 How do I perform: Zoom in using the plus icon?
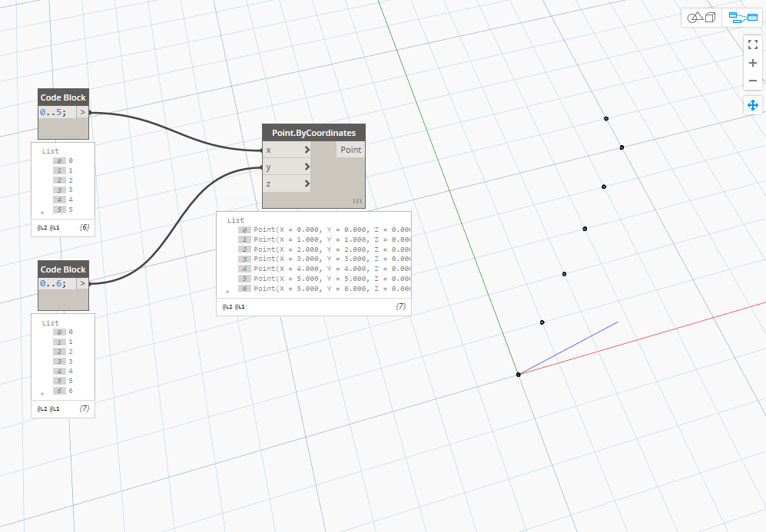[752, 62]
